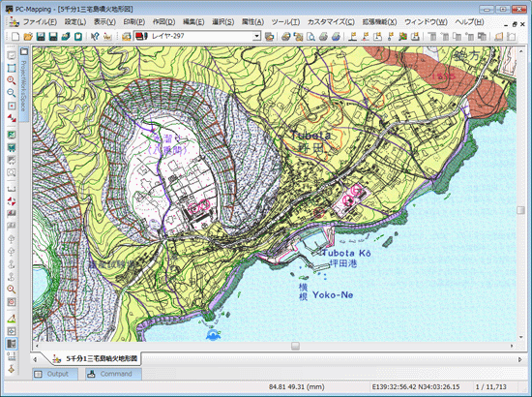Click the first yellow flag point icon

coord(353,37)
